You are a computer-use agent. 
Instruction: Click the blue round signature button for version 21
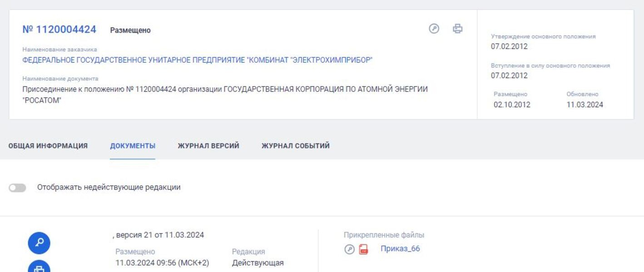coord(39,243)
